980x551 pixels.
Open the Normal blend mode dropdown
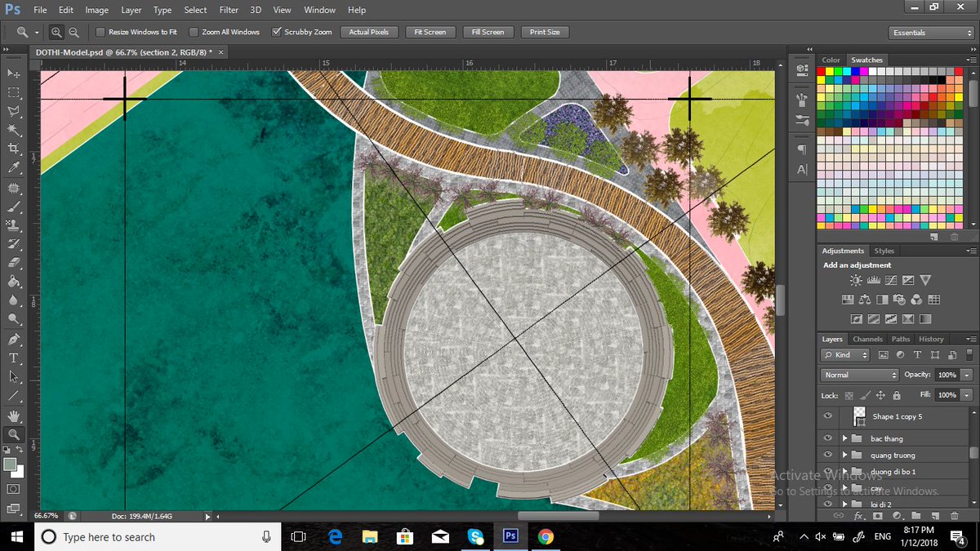tap(859, 375)
